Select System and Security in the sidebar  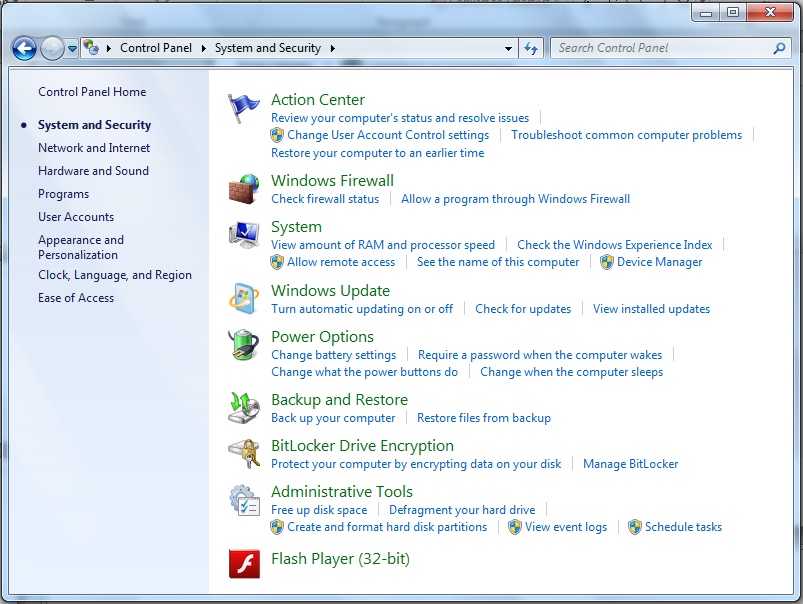(94, 125)
